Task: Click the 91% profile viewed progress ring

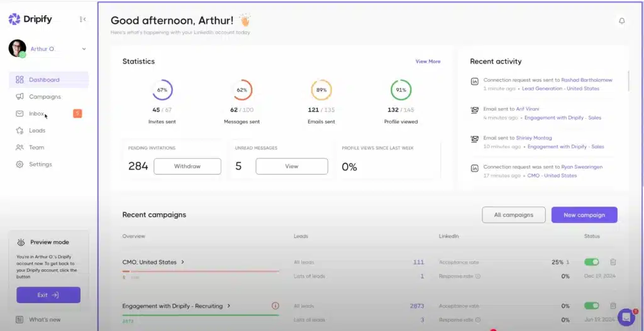Action: 401,90
